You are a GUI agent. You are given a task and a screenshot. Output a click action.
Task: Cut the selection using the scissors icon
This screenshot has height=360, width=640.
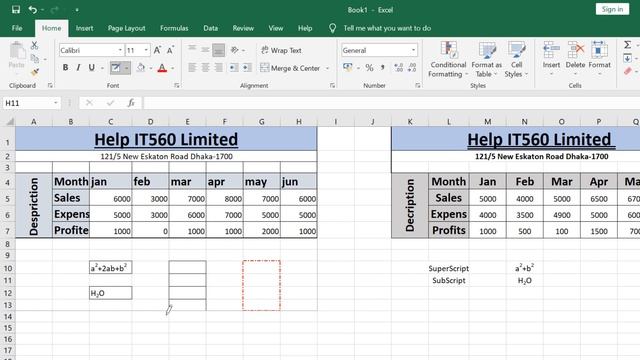(35, 46)
